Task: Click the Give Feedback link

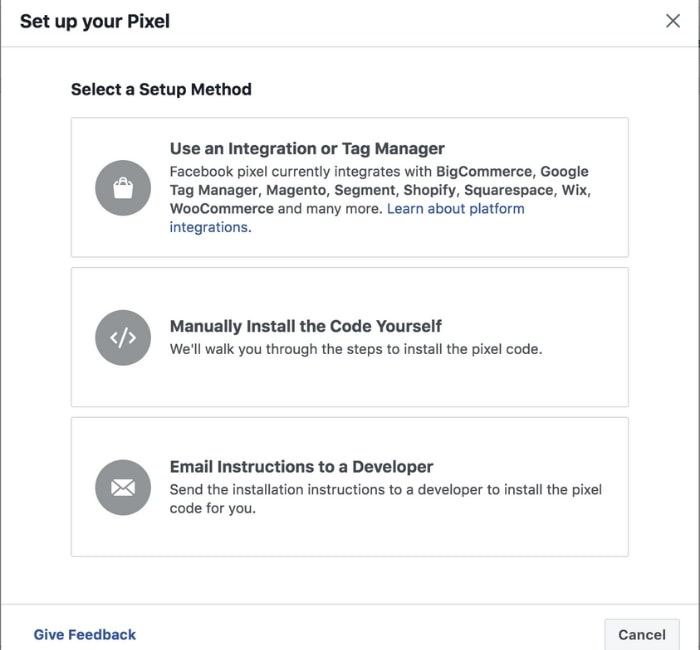Action: (85, 634)
